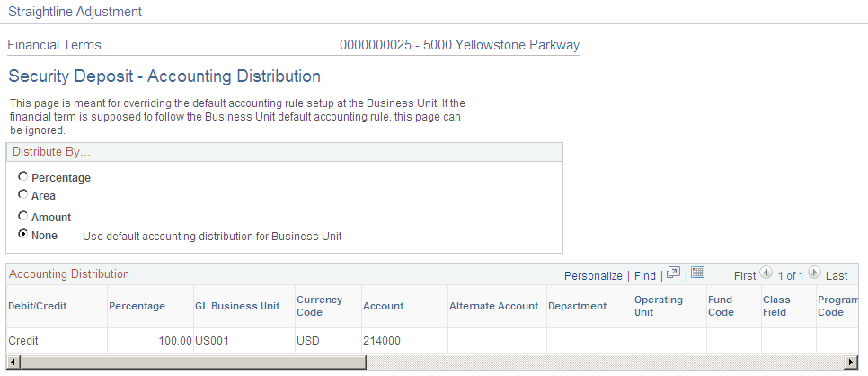Click the 'Use default accounting distribution' note
Viewport: 868px width, 376px height.
[212, 237]
